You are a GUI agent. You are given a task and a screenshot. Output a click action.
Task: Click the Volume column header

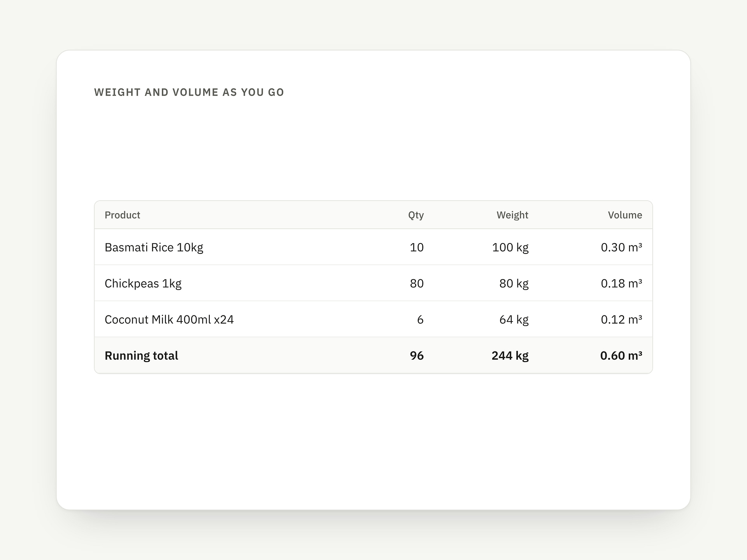click(x=625, y=215)
